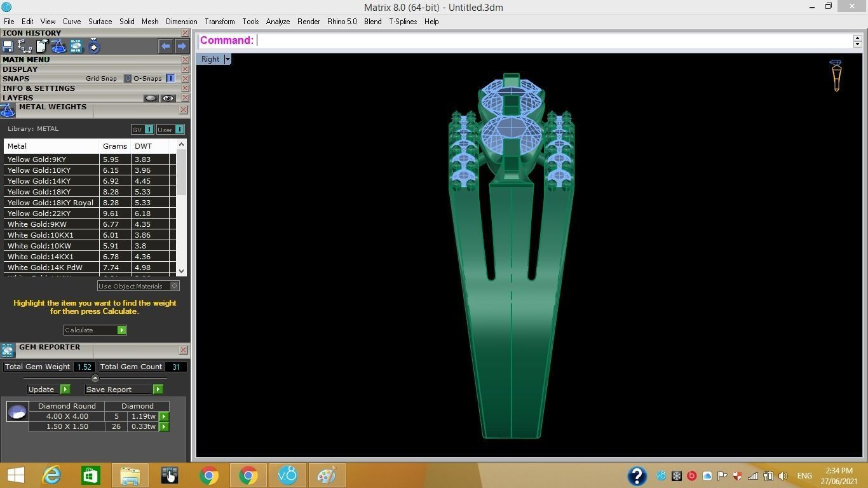The width and height of the screenshot is (868, 488).
Task: Open Windows Store from taskbar
Action: [x=90, y=475]
